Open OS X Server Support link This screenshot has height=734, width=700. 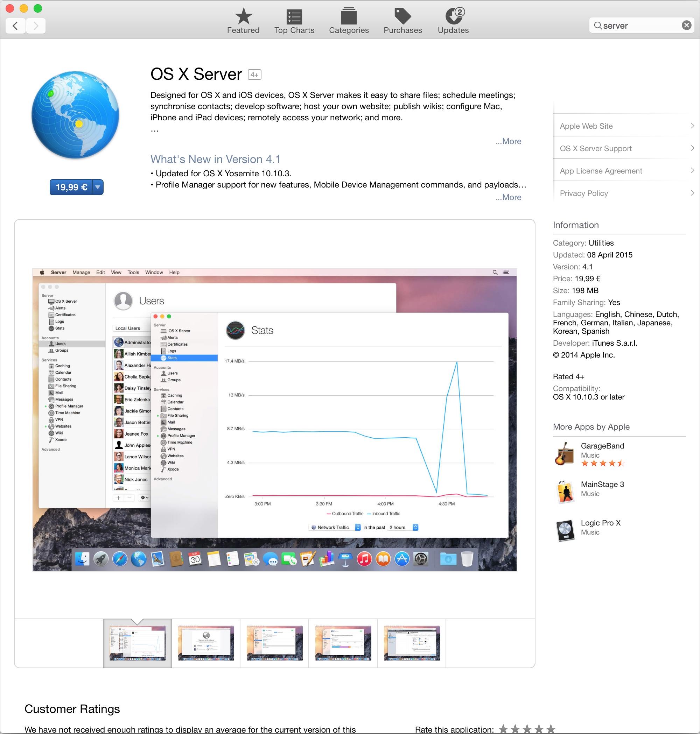click(x=595, y=148)
